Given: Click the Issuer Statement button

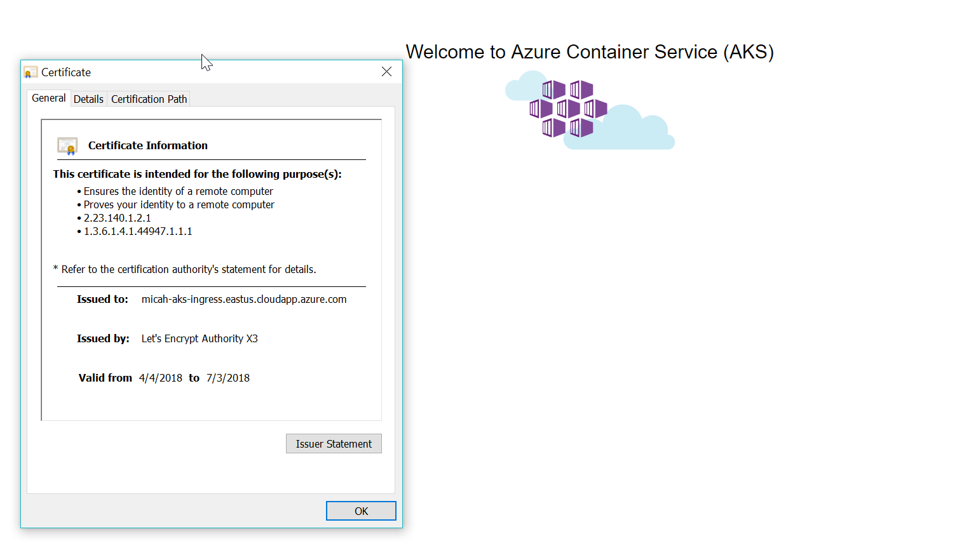Looking at the screenshot, I should point(334,444).
